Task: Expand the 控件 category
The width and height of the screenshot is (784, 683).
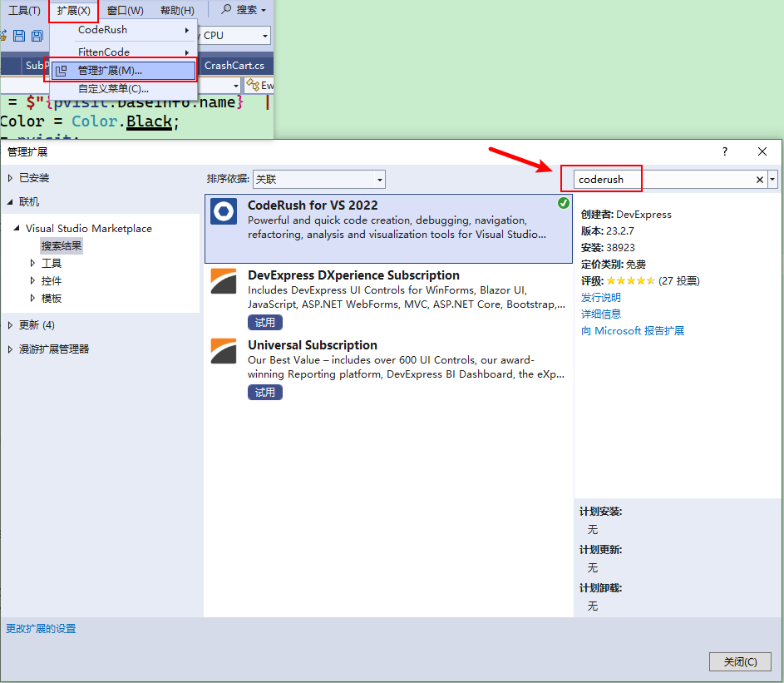Action: tap(32, 280)
